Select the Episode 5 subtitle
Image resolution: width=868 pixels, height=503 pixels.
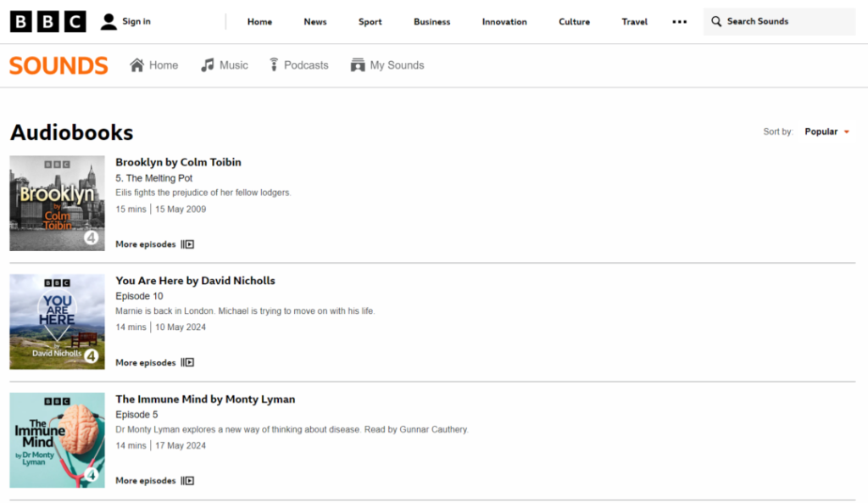coord(136,415)
